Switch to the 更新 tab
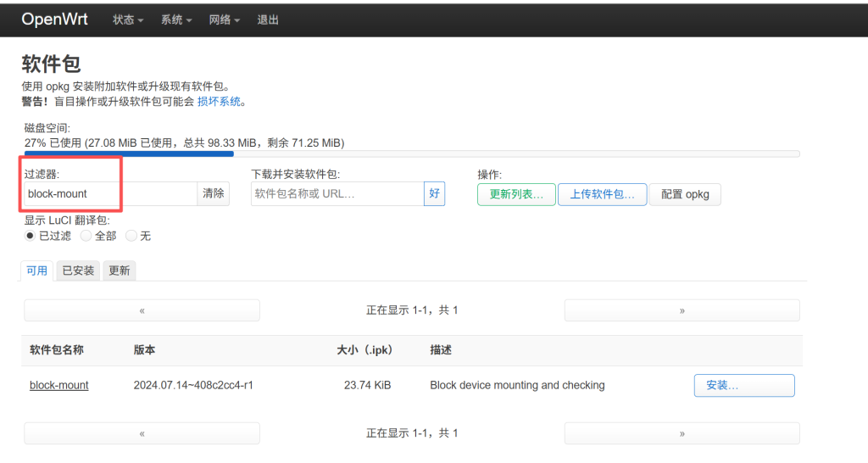Viewport: 868px width, 463px height. click(x=120, y=271)
